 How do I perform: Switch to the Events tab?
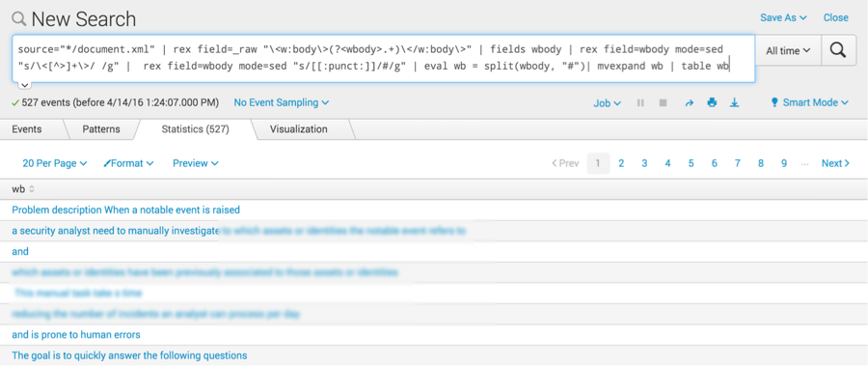27,129
